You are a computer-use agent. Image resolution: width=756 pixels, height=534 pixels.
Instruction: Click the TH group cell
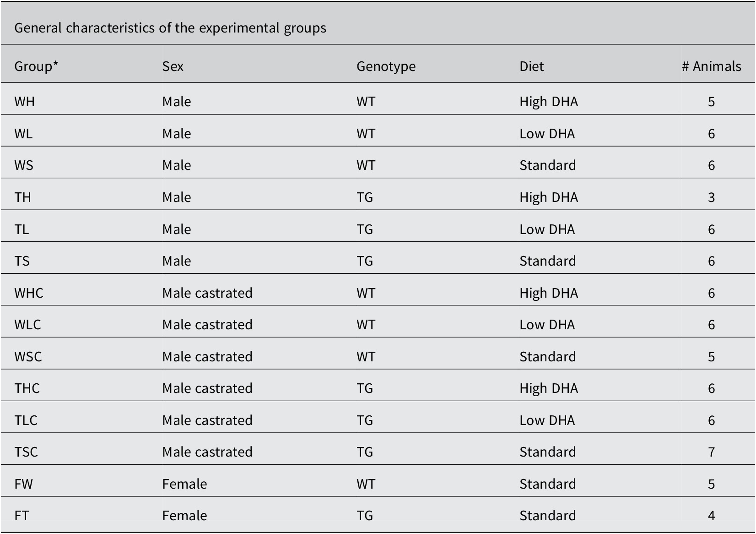click(22, 197)
